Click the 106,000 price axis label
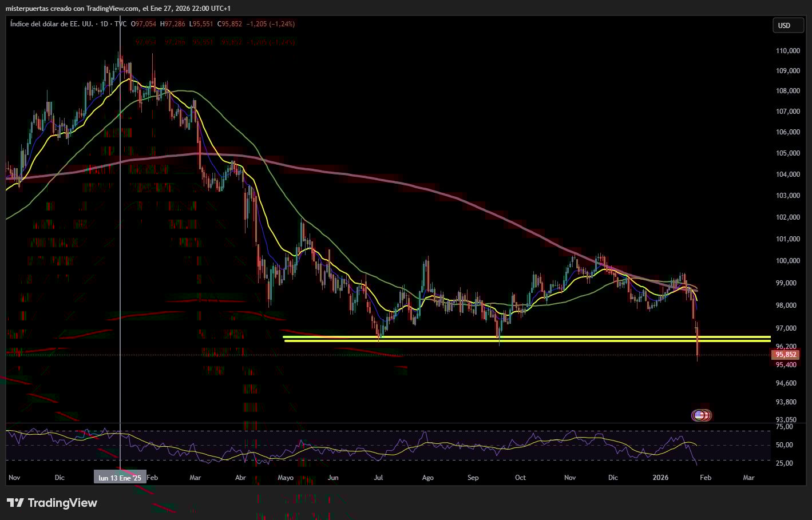812x520 pixels. [788, 132]
